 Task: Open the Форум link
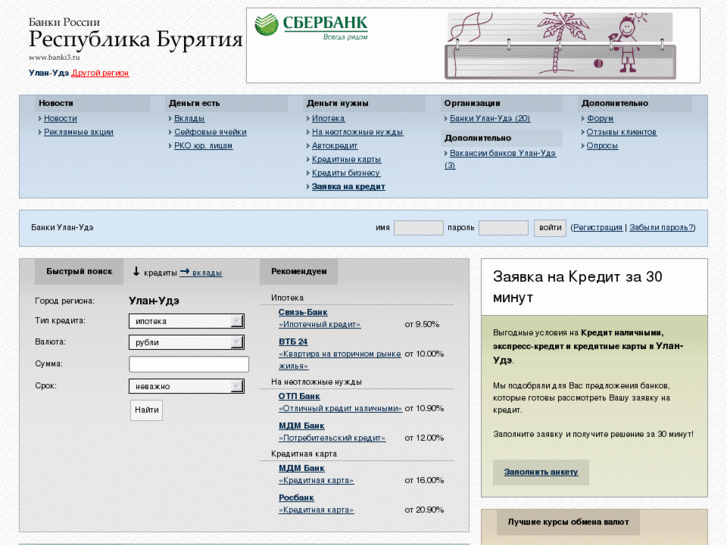(600, 118)
